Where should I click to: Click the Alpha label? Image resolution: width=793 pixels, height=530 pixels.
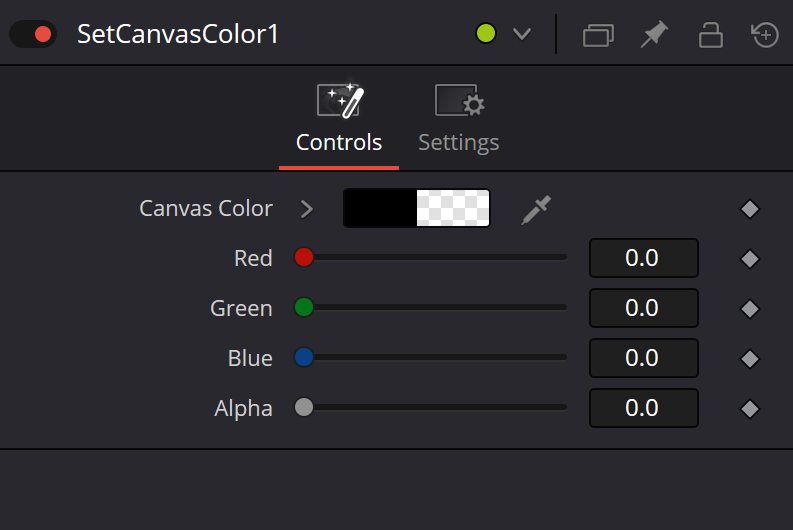pos(243,409)
